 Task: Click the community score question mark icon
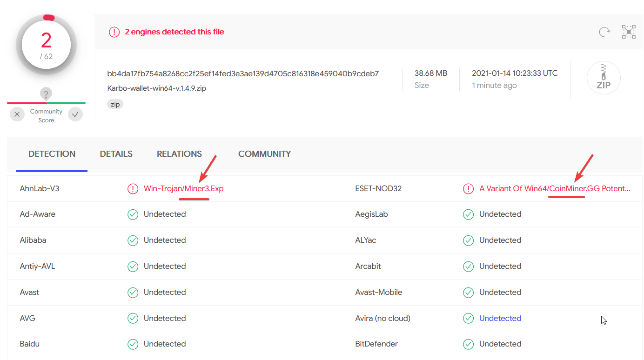click(x=46, y=94)
